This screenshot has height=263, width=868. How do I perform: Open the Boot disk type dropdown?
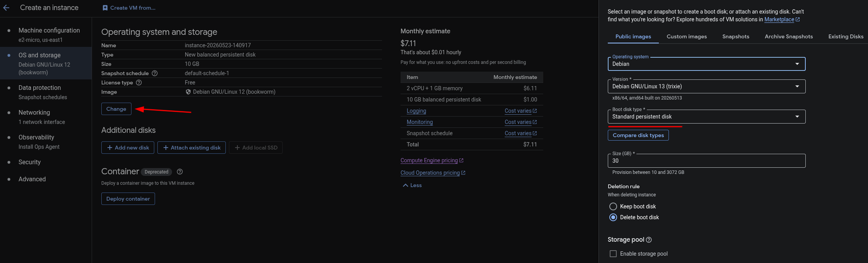[x=706, y=117]
